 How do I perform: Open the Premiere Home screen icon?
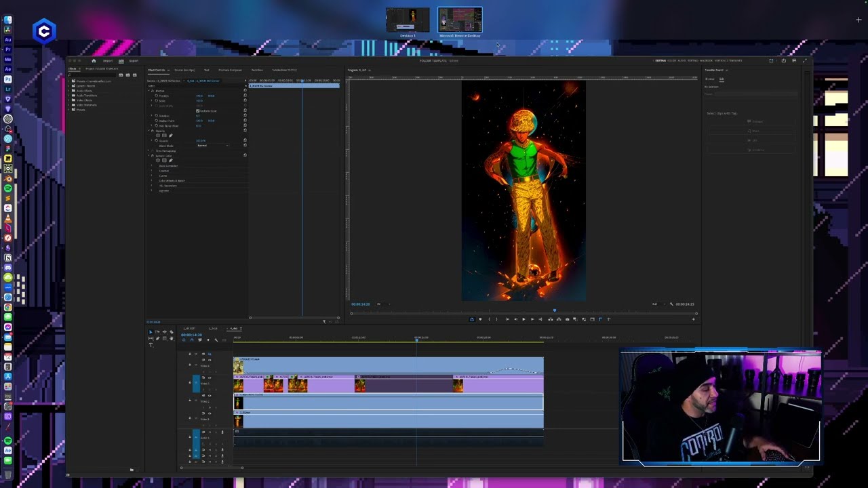(x=94, y=61)
